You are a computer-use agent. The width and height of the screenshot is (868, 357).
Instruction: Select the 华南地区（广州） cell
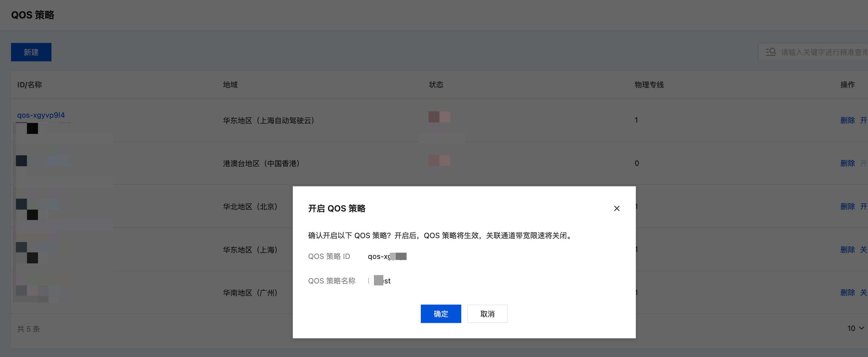pos(250,293)
